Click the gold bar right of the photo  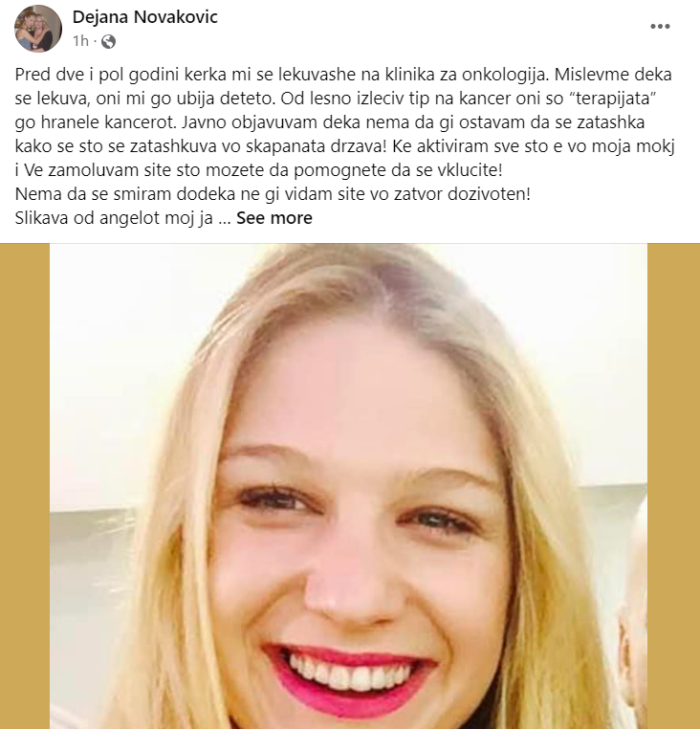(x=673, y=486)
